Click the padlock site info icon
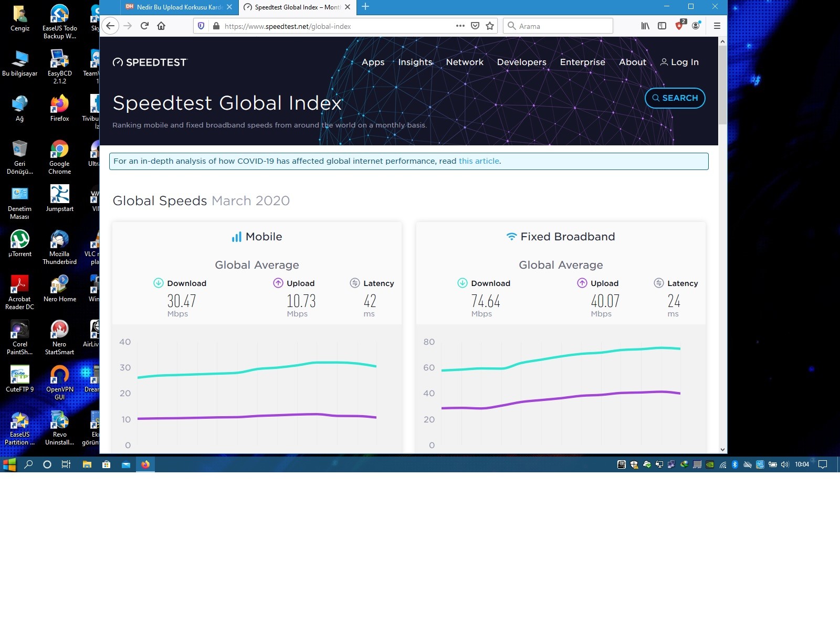This screenshot has height=635, width=840. pos(216,26)
